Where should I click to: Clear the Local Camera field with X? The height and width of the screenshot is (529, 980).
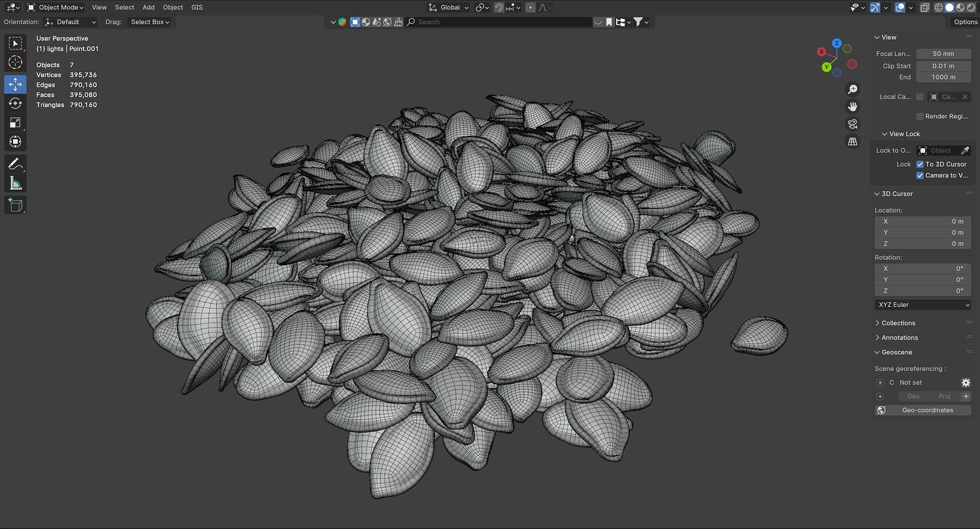[x=965, y=97]
